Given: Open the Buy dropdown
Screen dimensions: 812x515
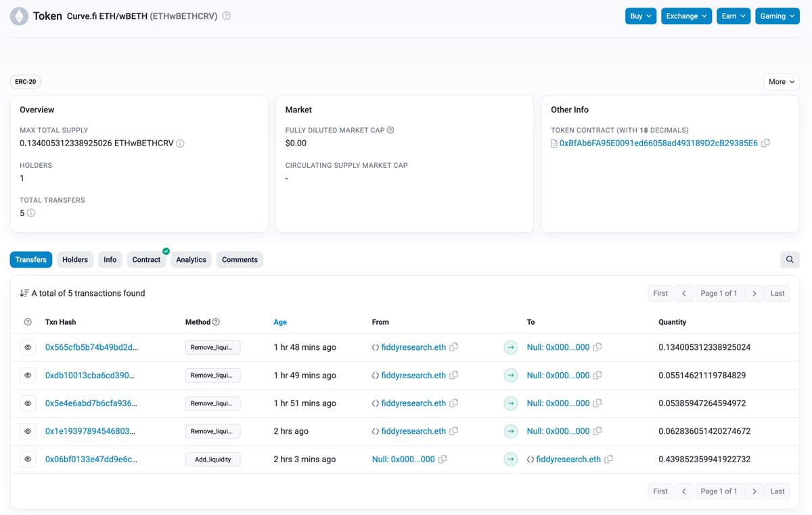Looking at the screenshot, I should click(x=641, y=16).
